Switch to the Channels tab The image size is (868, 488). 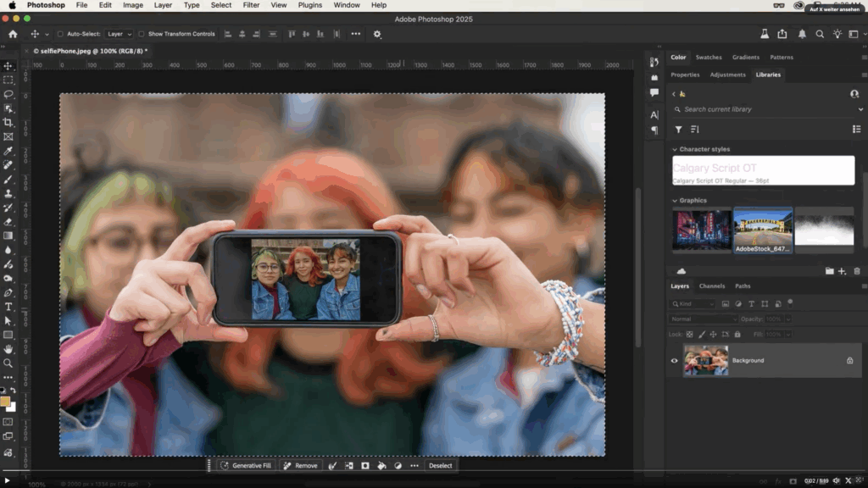coord(711,286)
